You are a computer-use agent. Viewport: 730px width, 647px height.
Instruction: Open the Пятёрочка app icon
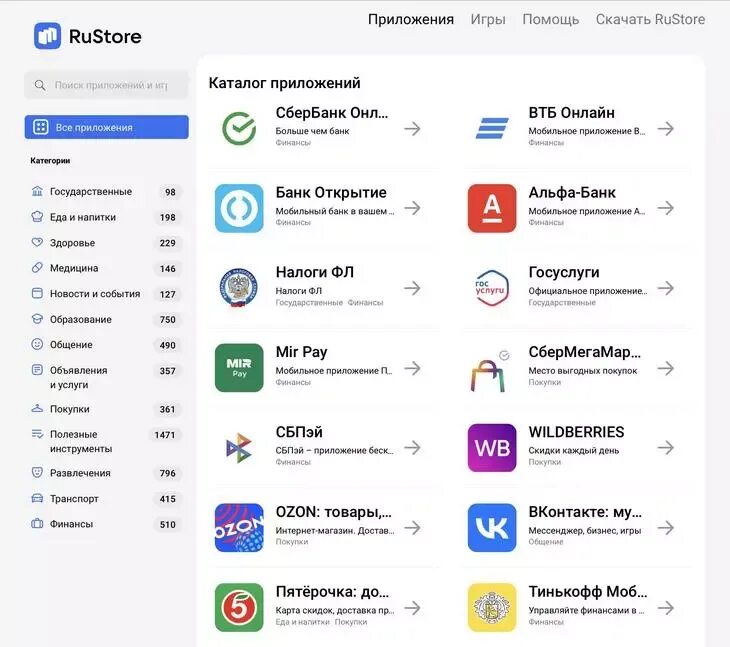click(239, 607)
